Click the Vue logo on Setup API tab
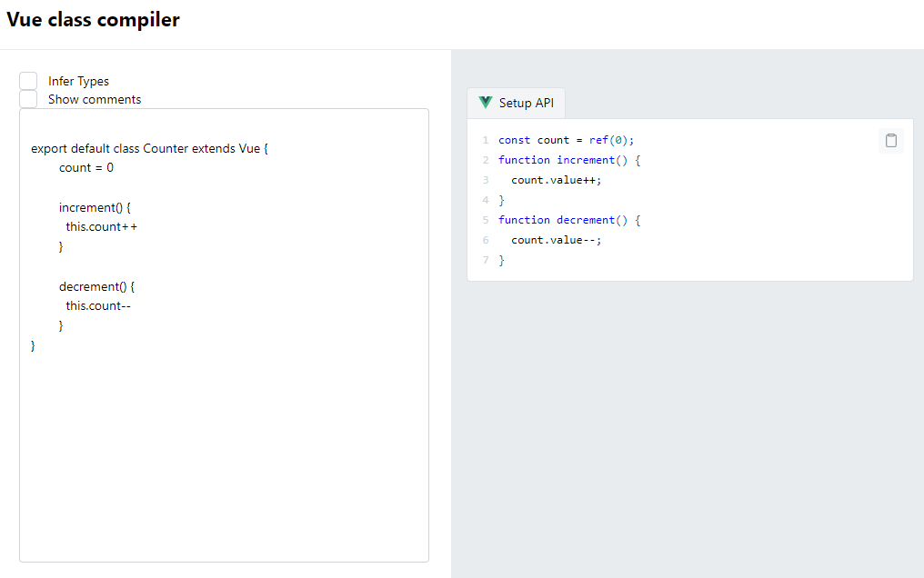This screenshot has width=924, height=578. [486, 103]
